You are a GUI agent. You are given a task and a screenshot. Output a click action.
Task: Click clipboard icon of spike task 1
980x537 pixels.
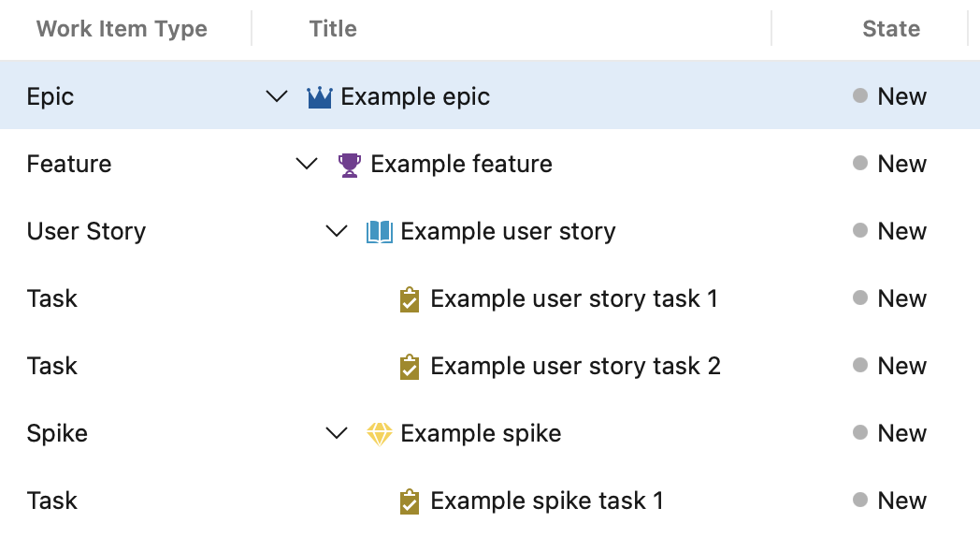coord(409,501)
